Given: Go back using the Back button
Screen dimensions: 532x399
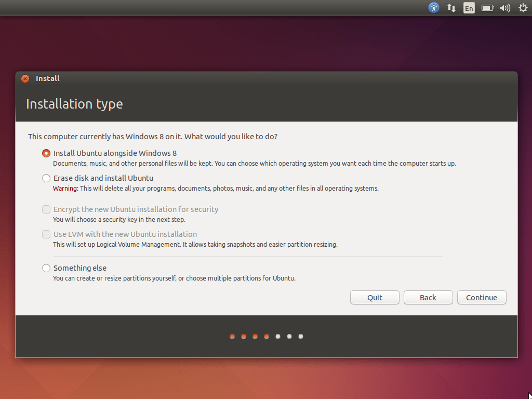Looking at the screenshot, I should click(428, 297).
